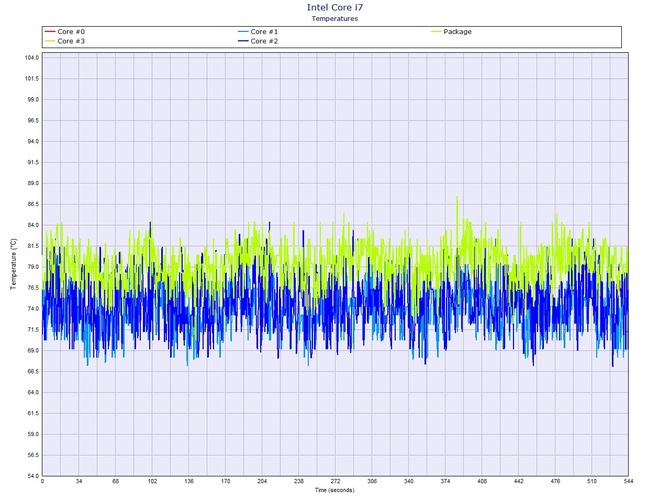670x502 pixels.
Task: Click the 94.0 y-axis value
Action: (32, 141)
